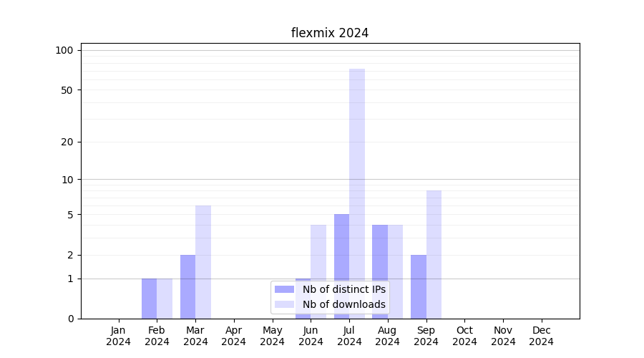Select the July distinct IPs bar
Image resolution: width=644 pixels, height=358 pixels.
click(x=341, y=266)
